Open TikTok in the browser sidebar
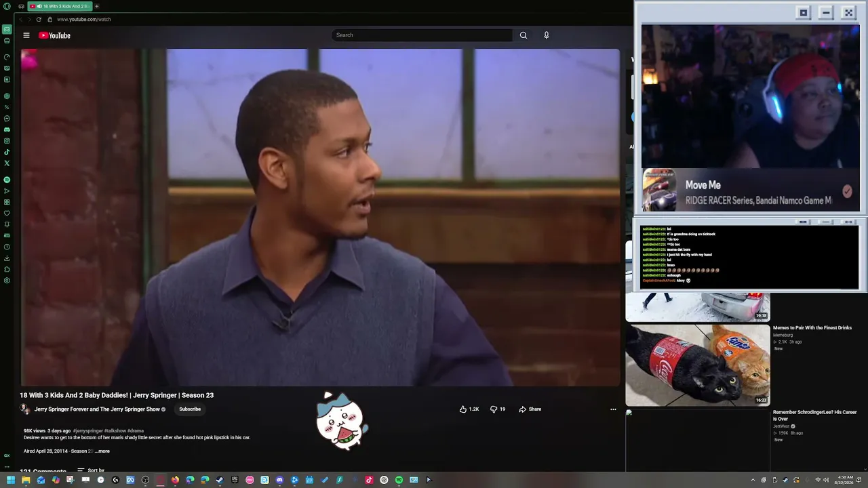 click(7, 152)
